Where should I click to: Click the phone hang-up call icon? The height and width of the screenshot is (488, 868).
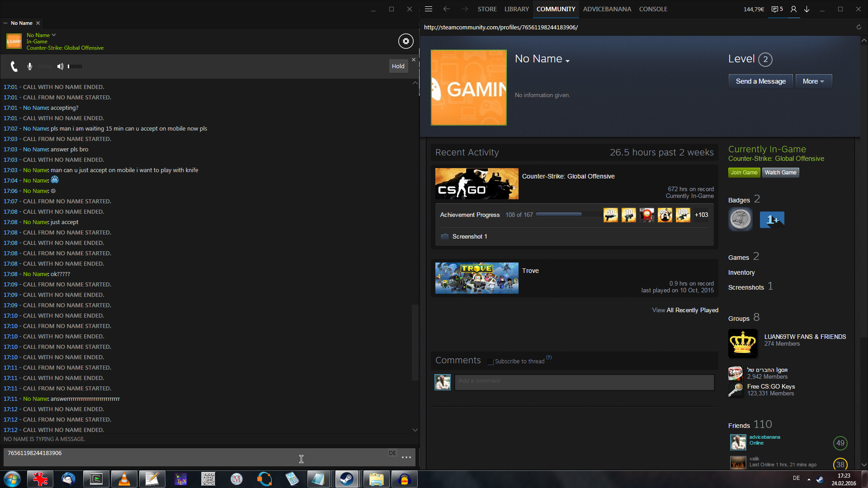(x=14, y=66)
